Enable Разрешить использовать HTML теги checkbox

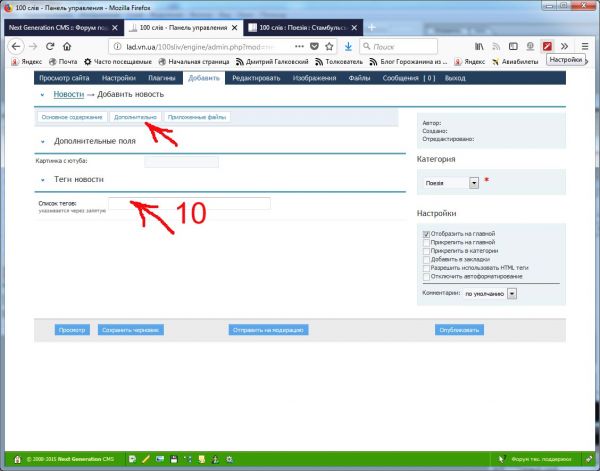(x=426, y=268)
